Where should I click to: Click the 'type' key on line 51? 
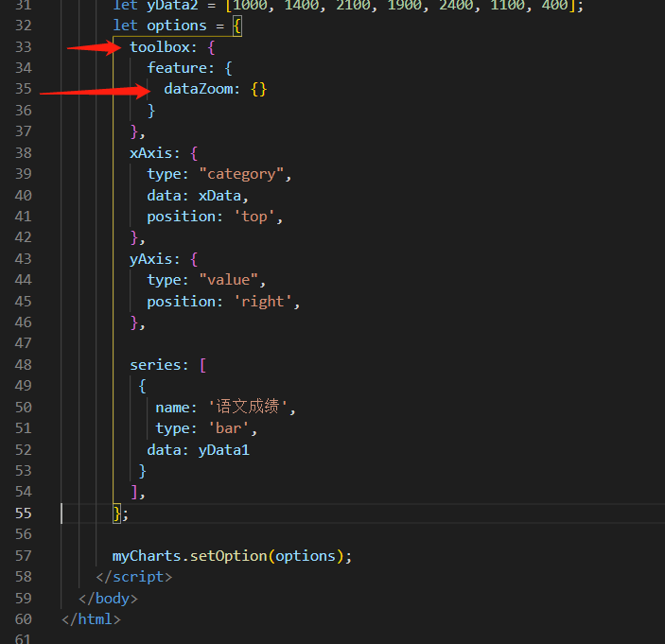tap(172, 428)
